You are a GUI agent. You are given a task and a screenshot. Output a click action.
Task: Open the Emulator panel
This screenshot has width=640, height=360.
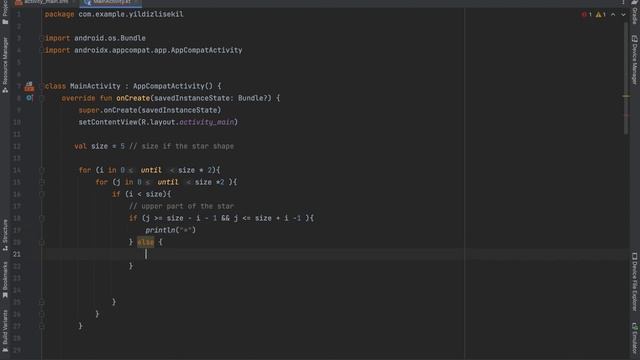635,338
